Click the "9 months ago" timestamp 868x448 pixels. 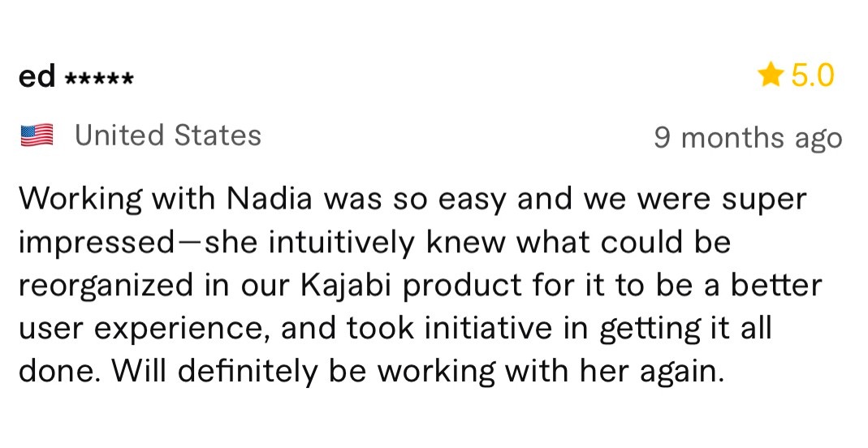[748, 138]
